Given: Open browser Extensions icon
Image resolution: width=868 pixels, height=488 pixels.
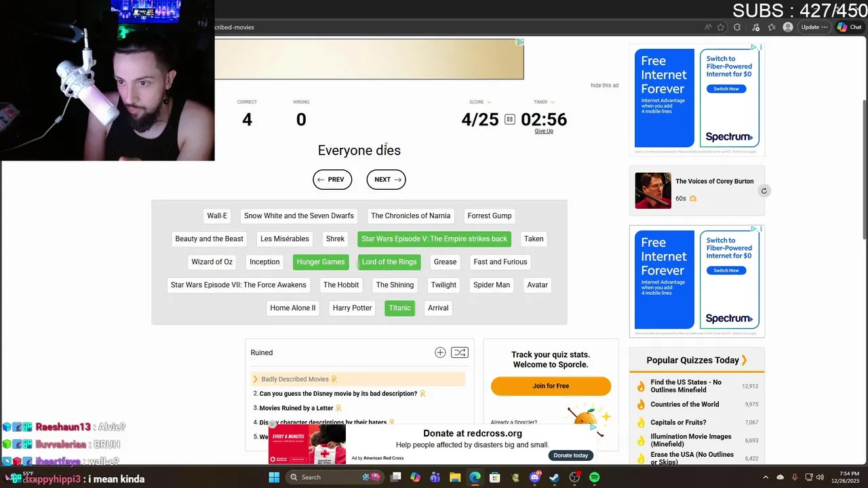Looking at the screenshot, I should [737, 27].
